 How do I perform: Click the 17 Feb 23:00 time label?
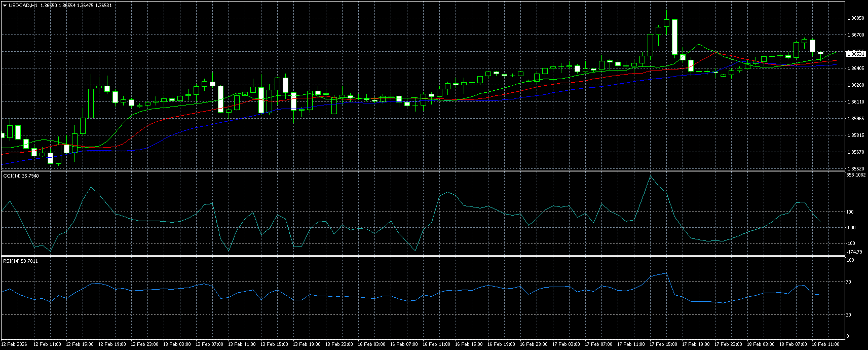point(728,344)
